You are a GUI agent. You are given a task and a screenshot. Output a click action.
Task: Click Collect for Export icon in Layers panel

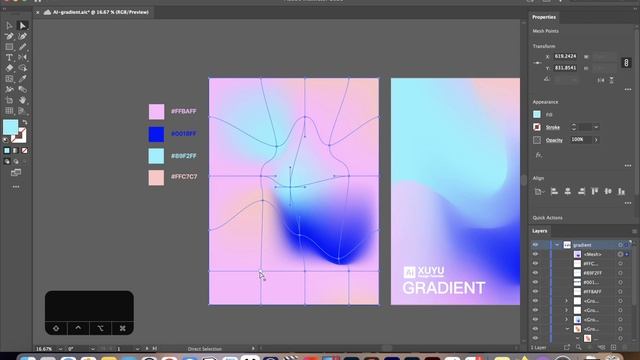coord(567,347)
